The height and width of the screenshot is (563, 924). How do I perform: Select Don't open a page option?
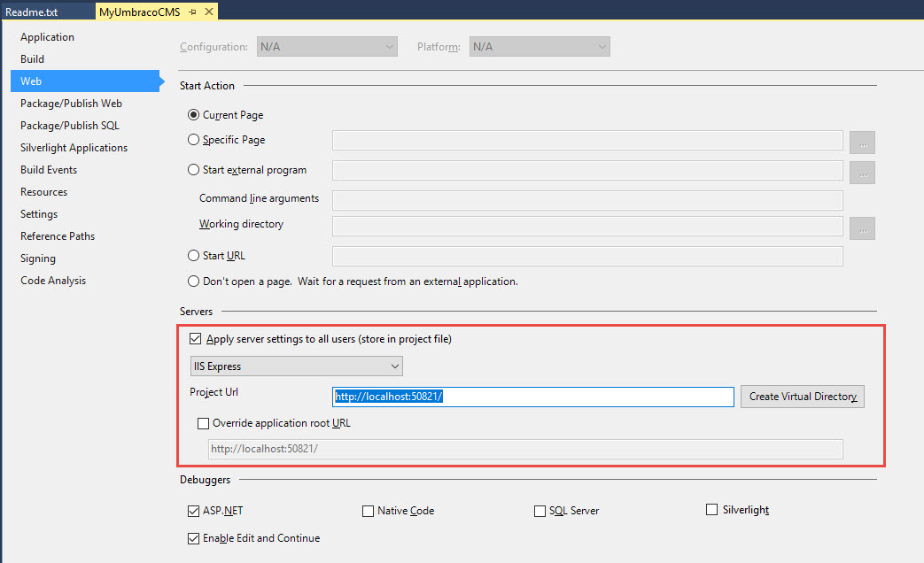pyautogui.click(x=194, y=281)
